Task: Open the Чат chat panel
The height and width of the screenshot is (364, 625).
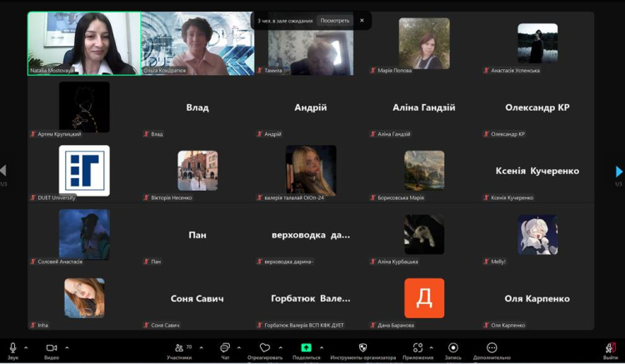Action: pos(225,347)
